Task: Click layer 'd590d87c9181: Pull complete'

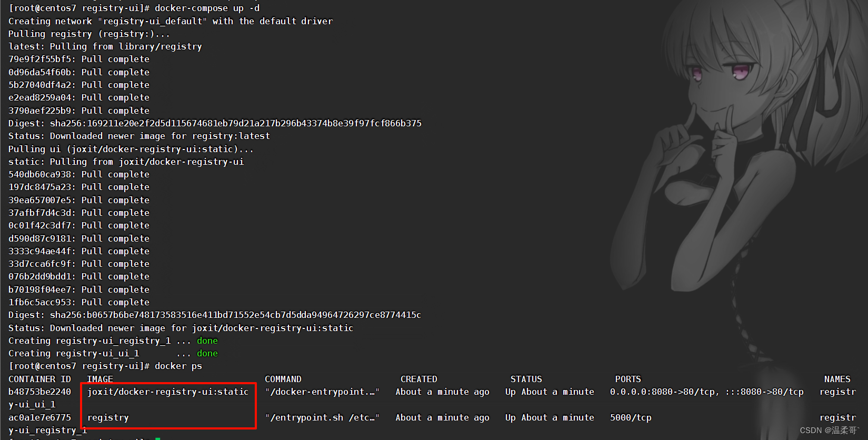Action: 79,238
